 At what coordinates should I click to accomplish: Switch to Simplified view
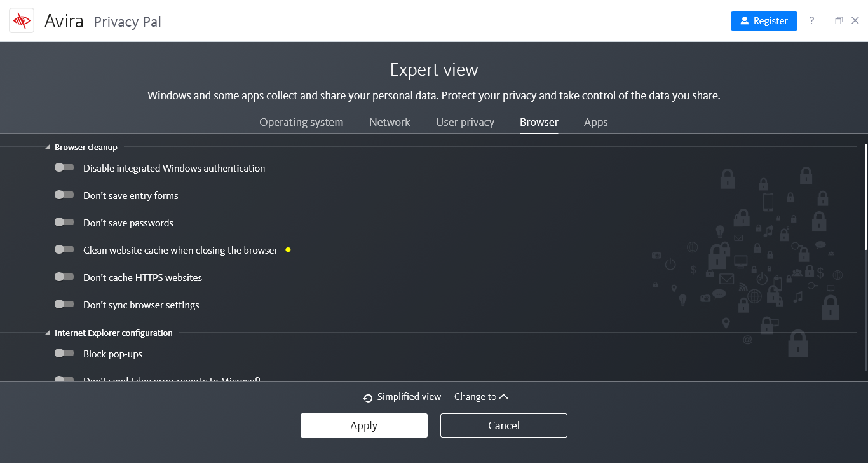[409, 397]
